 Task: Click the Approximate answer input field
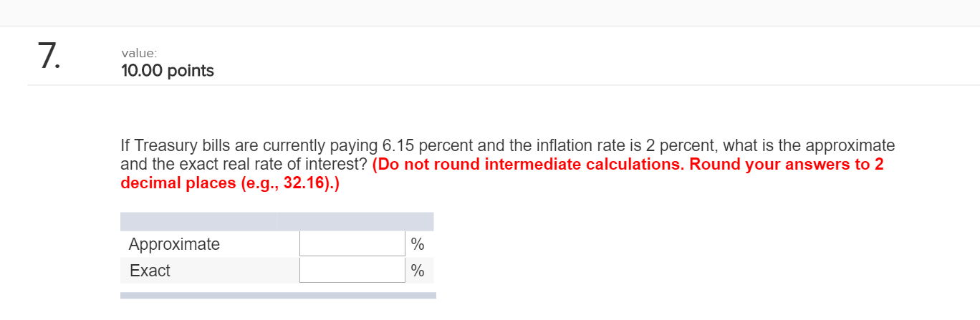pyautogui.click(x=352, y=244)
